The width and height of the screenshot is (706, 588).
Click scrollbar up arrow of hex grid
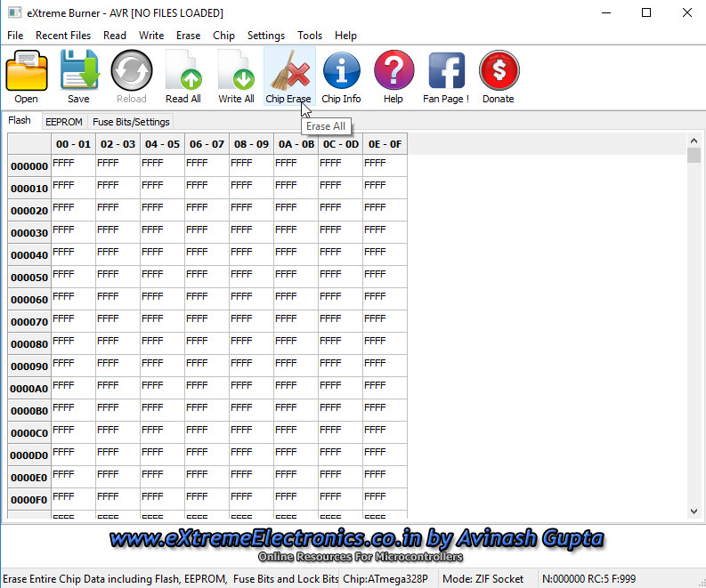[x=694, y=141]
